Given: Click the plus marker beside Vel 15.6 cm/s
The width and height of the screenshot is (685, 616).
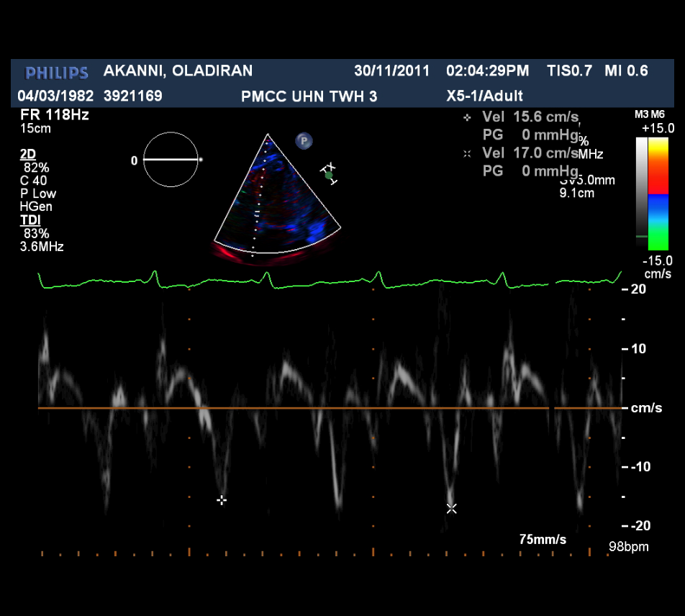Looking at the screenshot, I should (467, 117).
